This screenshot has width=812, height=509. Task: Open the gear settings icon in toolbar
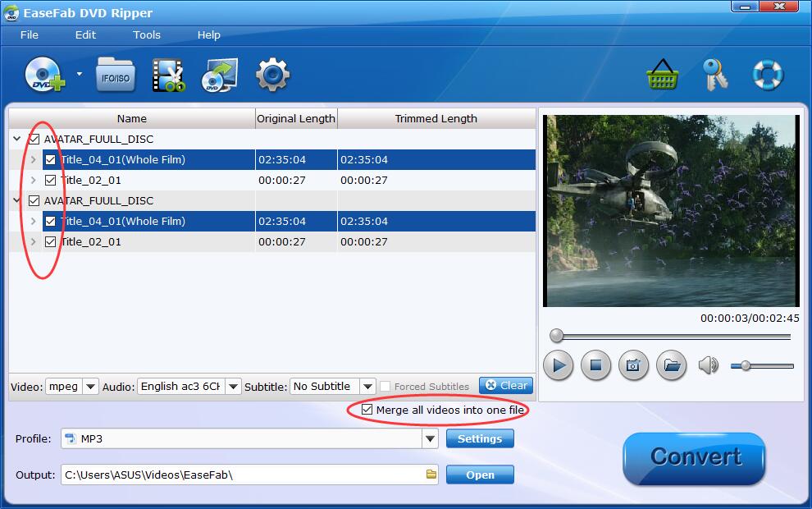(x=272, y=76)
